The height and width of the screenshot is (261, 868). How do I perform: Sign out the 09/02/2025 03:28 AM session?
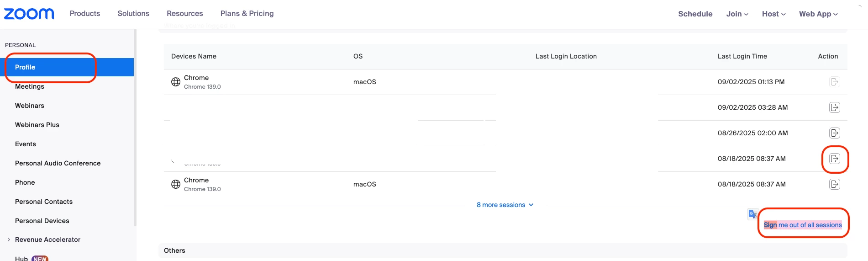click(x=834, y=107)
